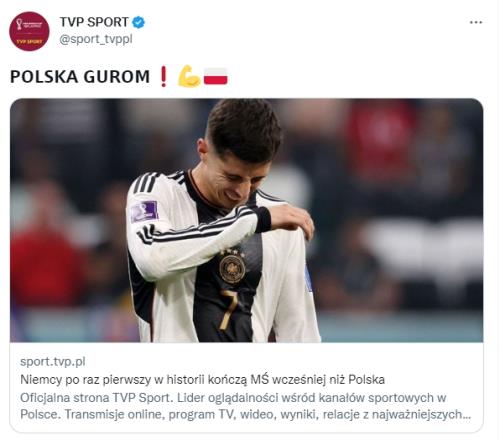The width and height of the screenshot is (500, 440).
Task: Click the second description line starting with Polsce
Action: click(x=245, y=414)
